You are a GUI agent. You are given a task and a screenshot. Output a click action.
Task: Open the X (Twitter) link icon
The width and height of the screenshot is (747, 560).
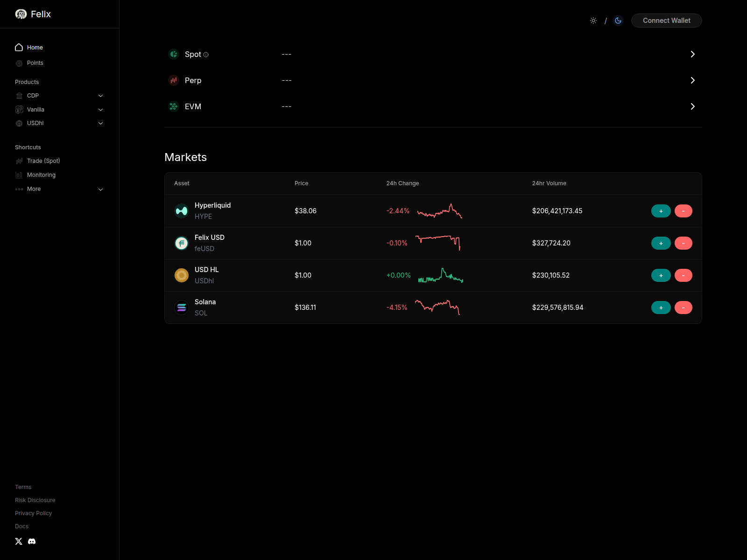click(x=19, y=541)
